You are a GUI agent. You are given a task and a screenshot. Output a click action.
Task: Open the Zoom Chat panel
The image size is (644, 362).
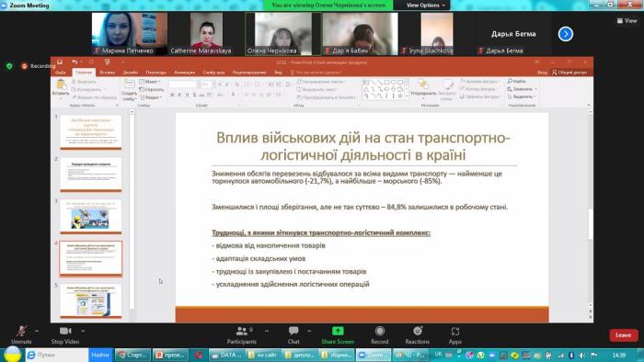(x=293, y=334)
